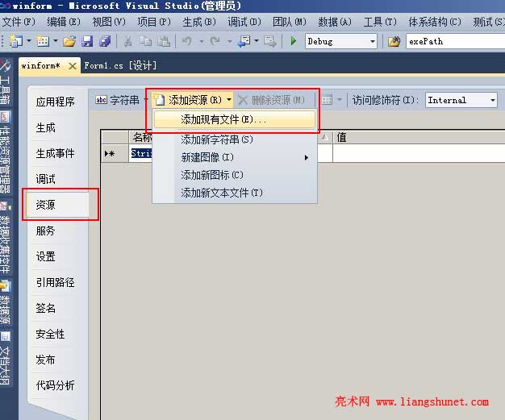Image resolution: width=505 pixels, height=420 pixels.
Task: Click the resource view layout icon
Action: 327,100
